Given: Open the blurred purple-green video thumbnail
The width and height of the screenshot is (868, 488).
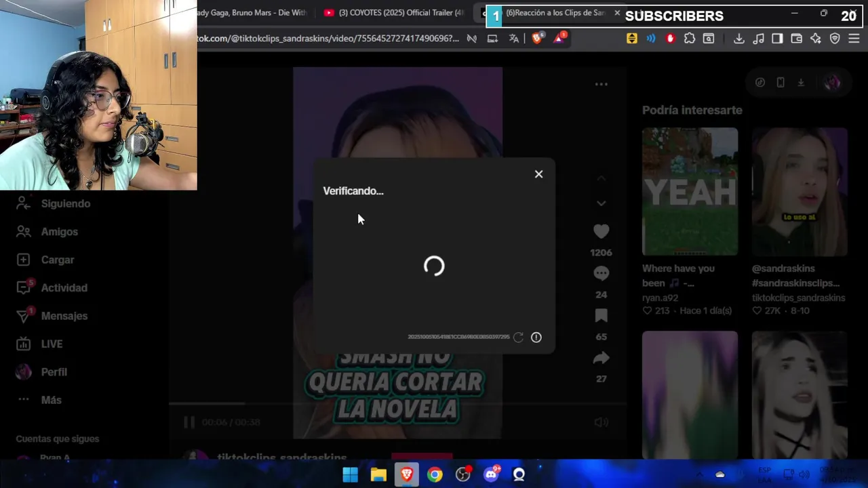Looking at the screenshot, I should coord(690,394).
